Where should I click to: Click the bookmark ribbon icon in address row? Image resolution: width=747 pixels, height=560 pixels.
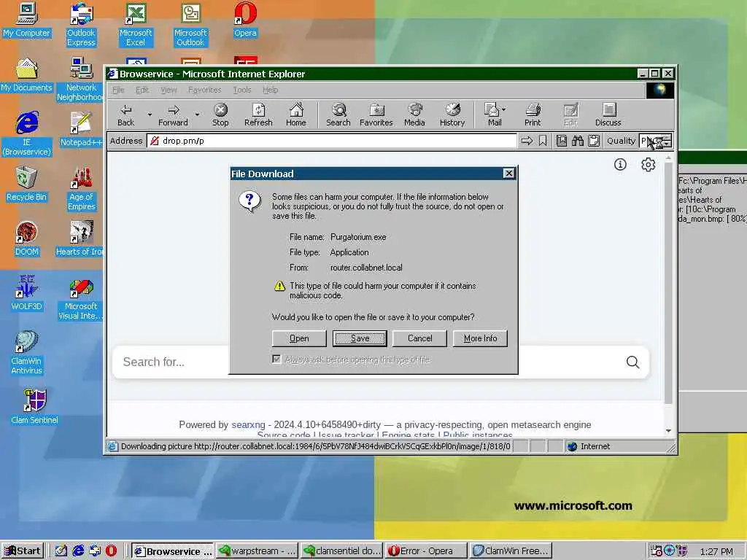pyautogui.click(x=543, y=141)
